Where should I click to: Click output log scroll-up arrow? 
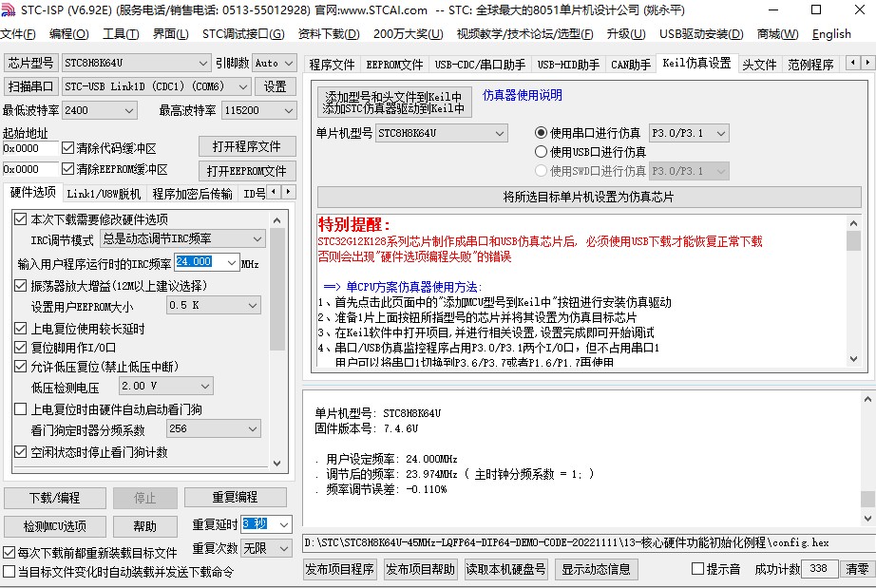(867, 399)
